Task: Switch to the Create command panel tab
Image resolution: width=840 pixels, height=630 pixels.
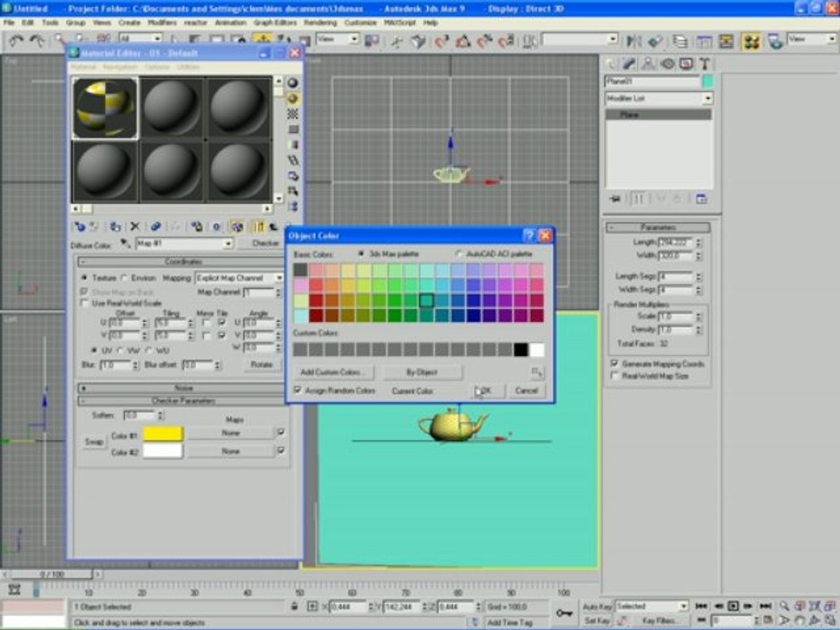Action: click(612, 64)
